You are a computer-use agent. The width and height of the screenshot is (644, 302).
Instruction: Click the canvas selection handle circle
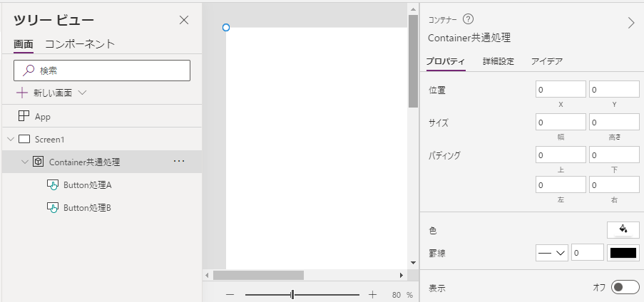coord(226,28)
